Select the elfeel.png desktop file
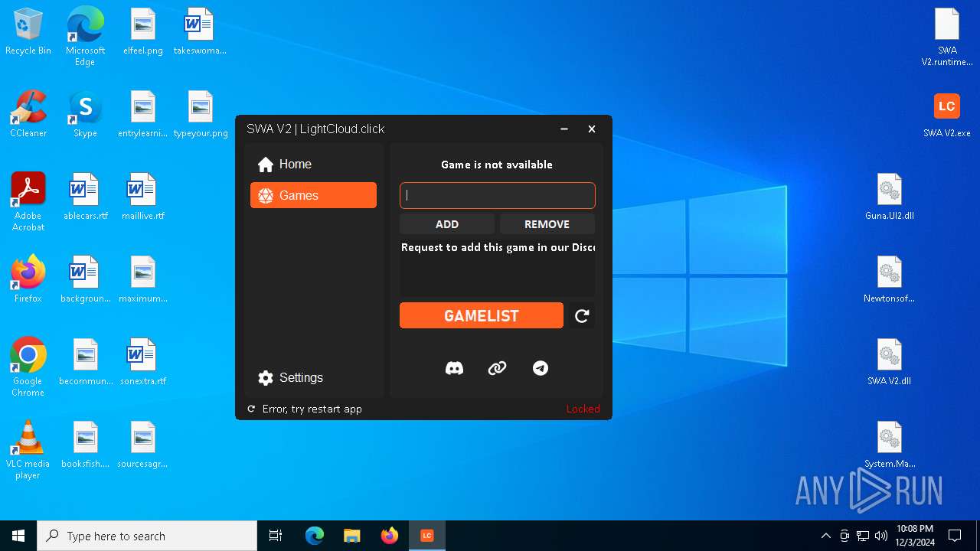This screenshot has width=980, height=551. (143, 32)
